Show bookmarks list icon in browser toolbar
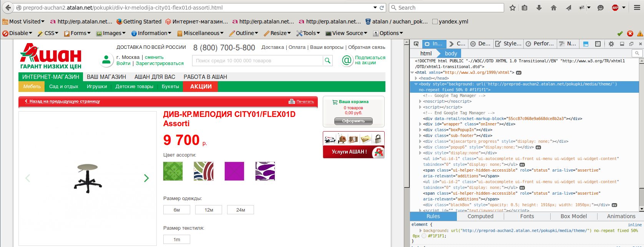This screenshot has width=644, height=247. coord(524,8)
